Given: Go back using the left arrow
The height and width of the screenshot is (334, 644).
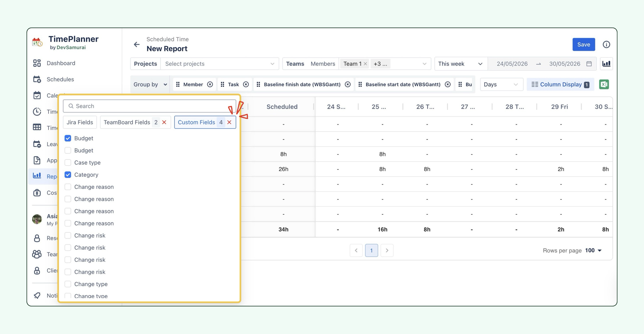Looking at the screenshot, I should pos(136,44).
